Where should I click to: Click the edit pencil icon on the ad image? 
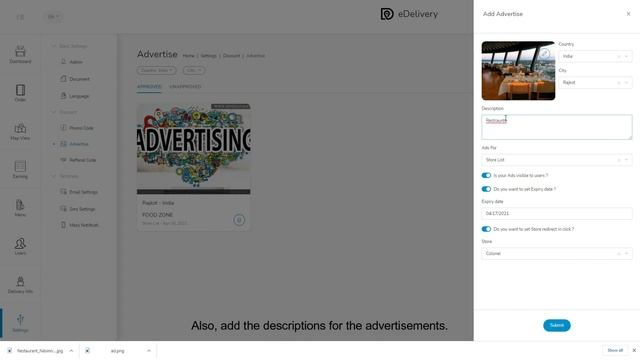pyautogui.click(x=544, y=53)
